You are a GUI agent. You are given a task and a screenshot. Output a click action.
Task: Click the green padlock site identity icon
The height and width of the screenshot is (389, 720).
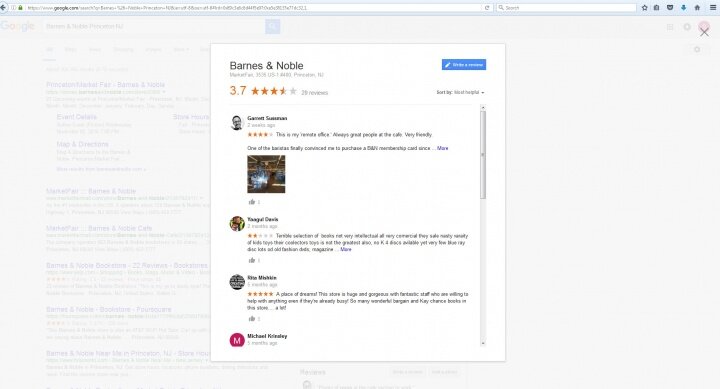[20, 8]
